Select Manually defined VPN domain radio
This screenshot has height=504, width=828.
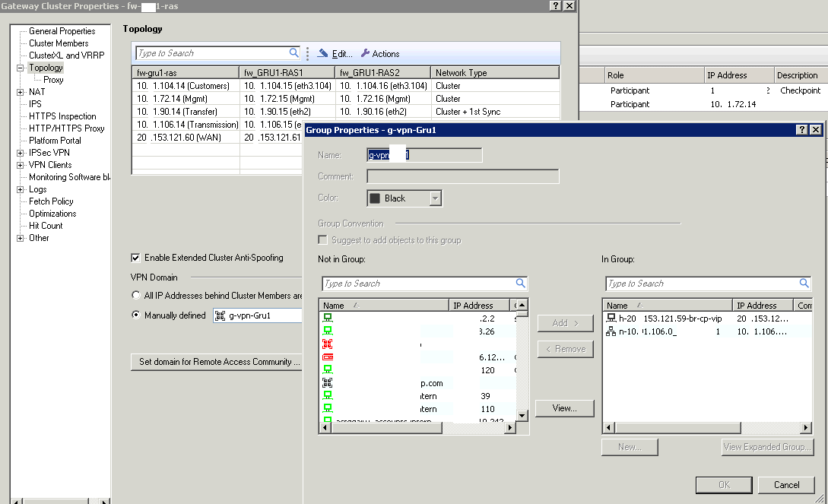coord(135,315)
